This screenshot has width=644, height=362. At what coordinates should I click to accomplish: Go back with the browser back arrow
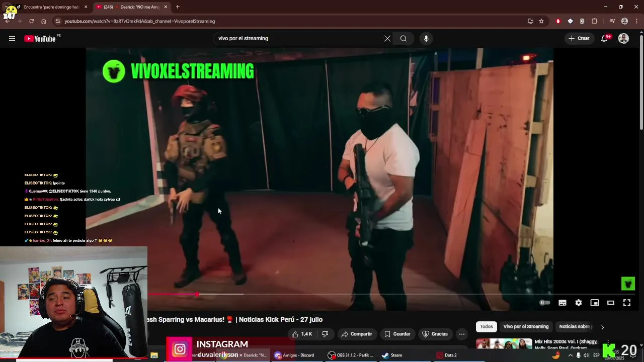(8, 21)
